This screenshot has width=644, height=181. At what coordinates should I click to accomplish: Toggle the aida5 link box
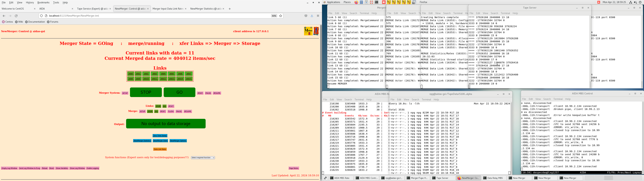[x=172, y=74]
